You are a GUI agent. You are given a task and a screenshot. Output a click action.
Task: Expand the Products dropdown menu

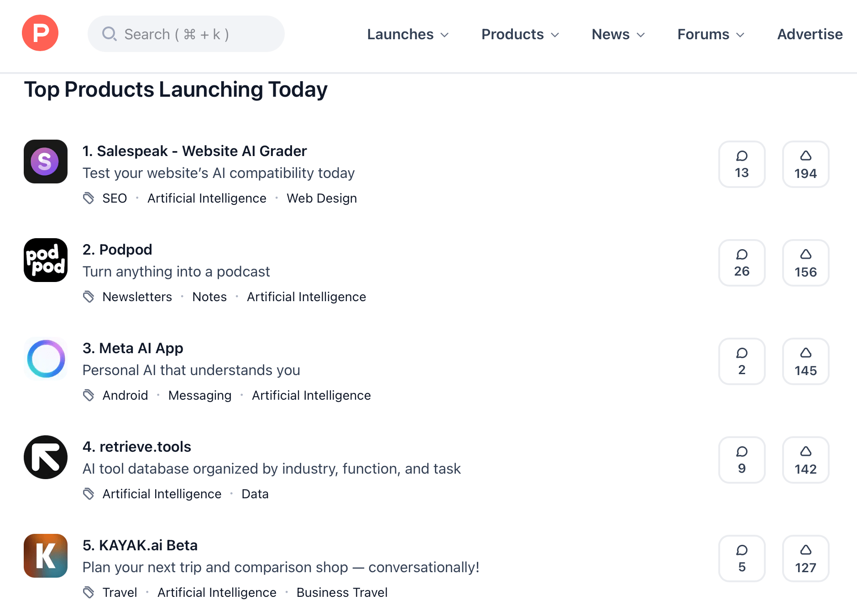tap(520, 34)
